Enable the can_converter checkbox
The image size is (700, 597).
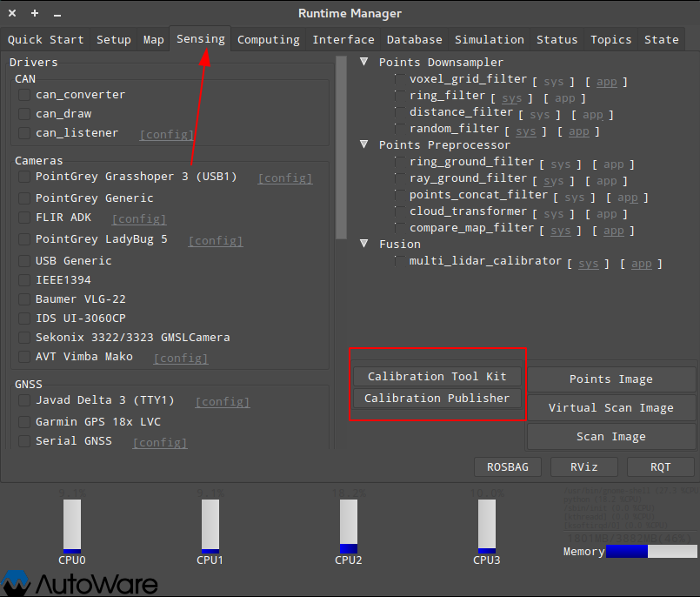[24, 95]
